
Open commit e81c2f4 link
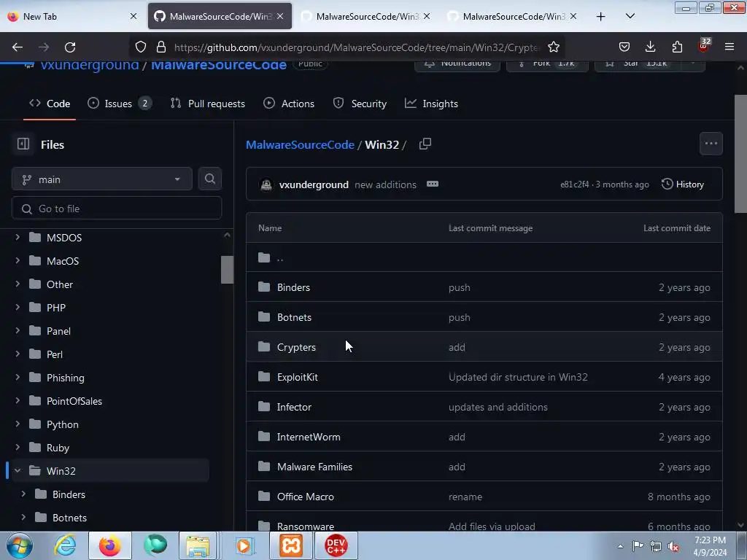pos(575,184)
